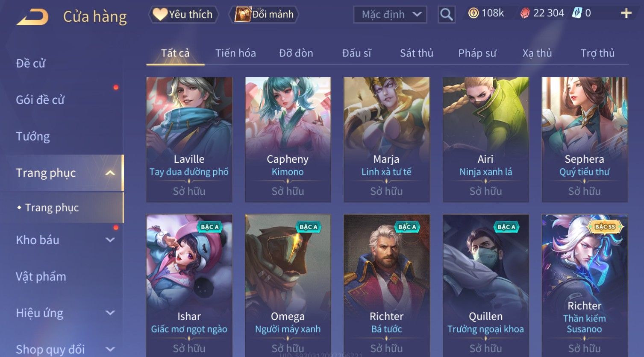
Task: Open Yêu thích heart favorites
Action: (183, 15)
